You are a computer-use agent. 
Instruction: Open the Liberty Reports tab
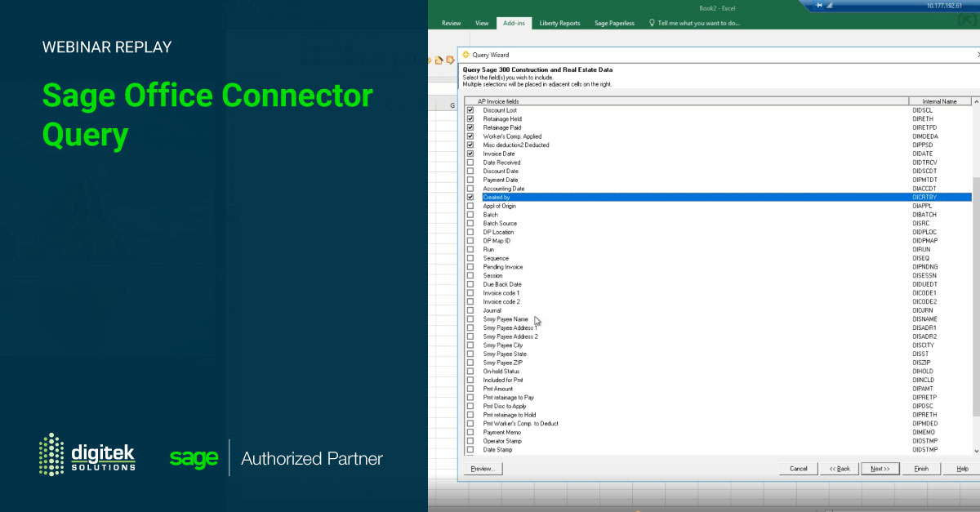pyautogui.click(x=559, y=23)
